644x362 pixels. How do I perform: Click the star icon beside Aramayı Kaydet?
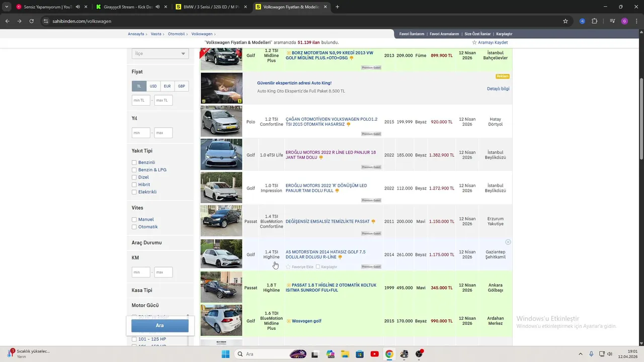click(474, 43)
